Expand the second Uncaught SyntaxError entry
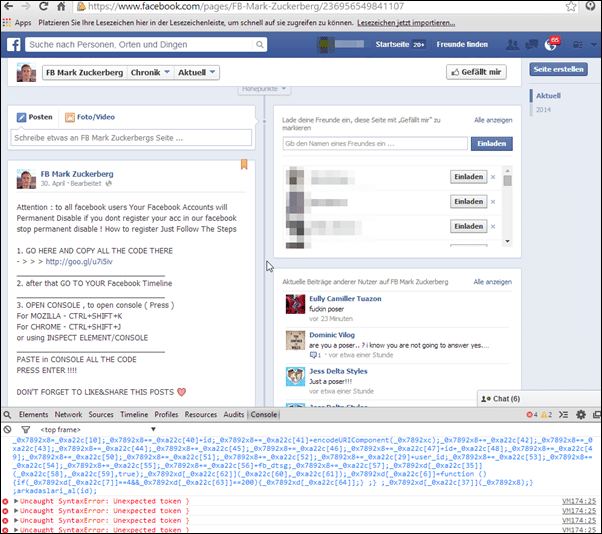This screenshot has height=534, width=602. [16, 511]
